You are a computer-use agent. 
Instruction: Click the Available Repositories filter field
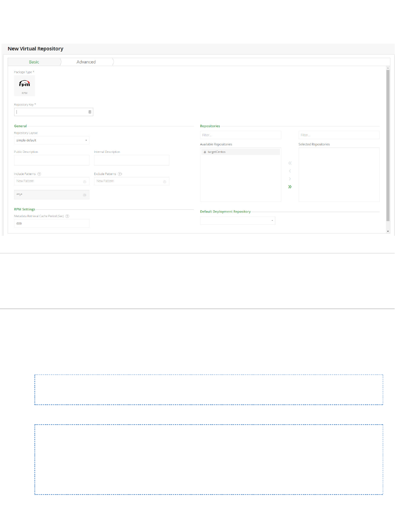click(x=241, y=135)
